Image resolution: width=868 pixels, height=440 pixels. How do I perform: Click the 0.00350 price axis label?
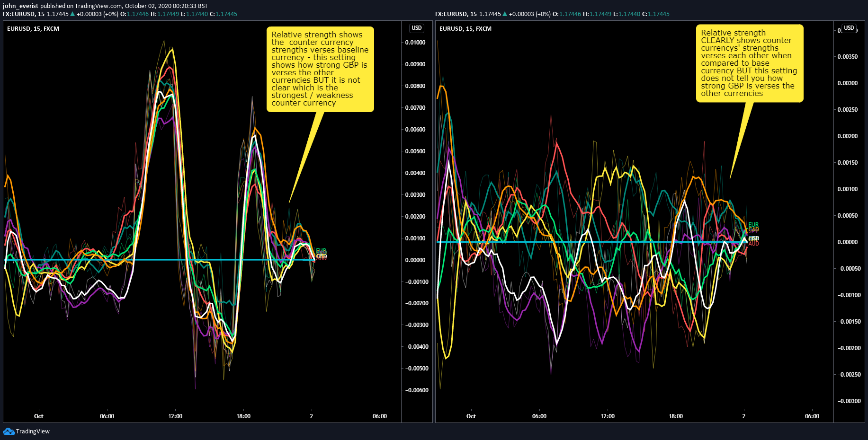[848, 57]
